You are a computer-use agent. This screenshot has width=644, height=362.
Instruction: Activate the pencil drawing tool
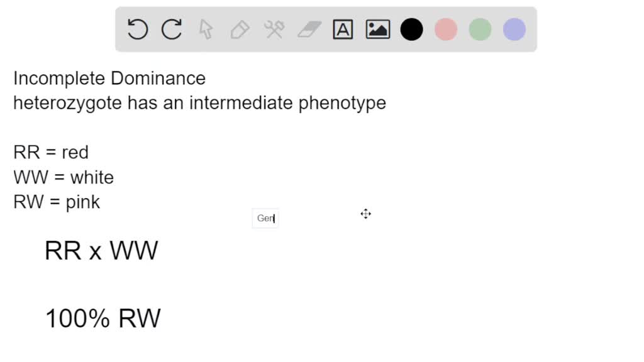pyautogui.click(x=240, y=29)
